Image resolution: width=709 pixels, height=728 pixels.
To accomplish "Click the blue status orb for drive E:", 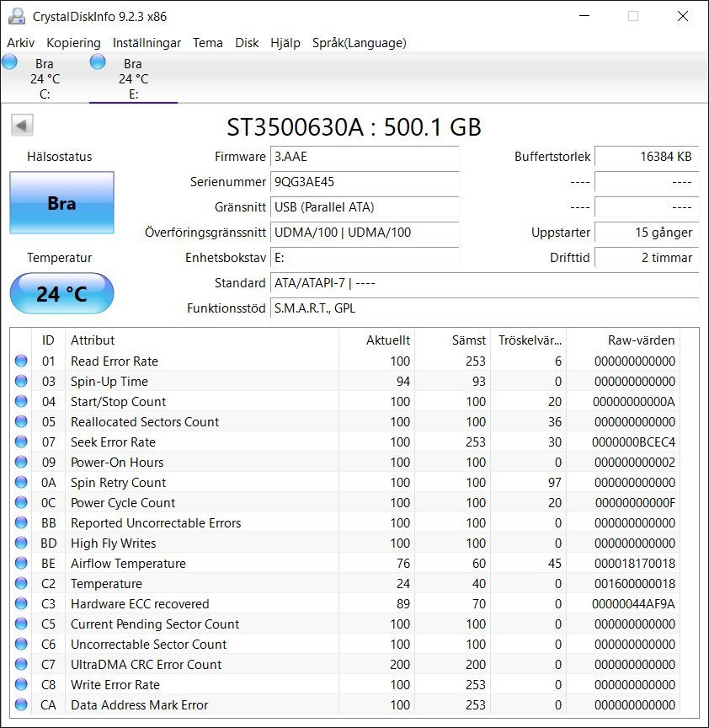I will point(98,62).
